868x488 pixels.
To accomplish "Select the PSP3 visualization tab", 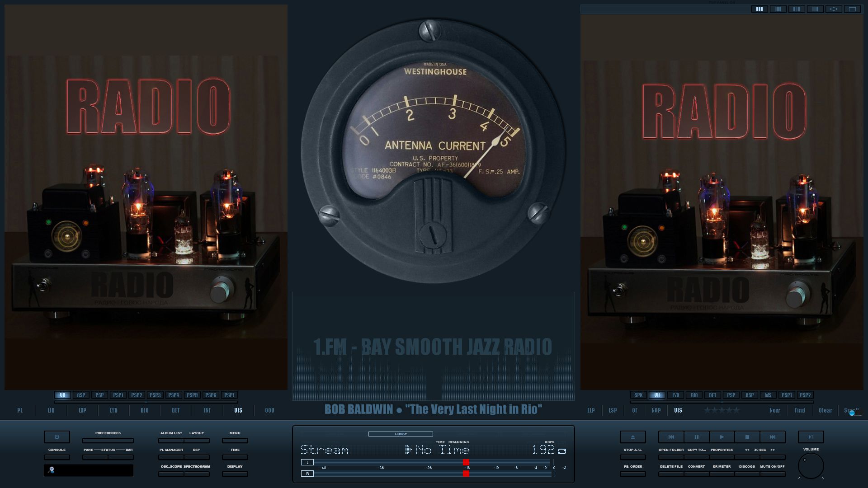I will (x=155, y=395).
